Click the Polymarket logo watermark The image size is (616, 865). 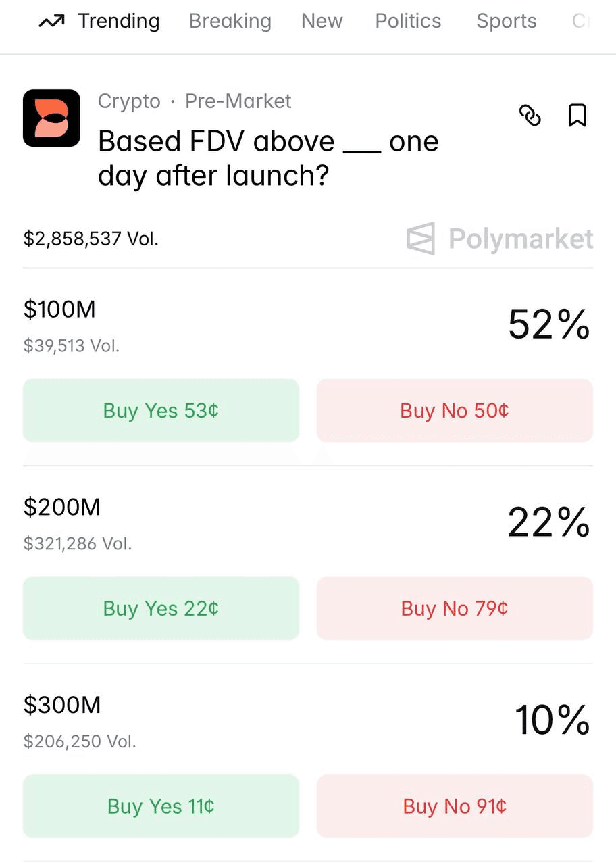(500, 239)
